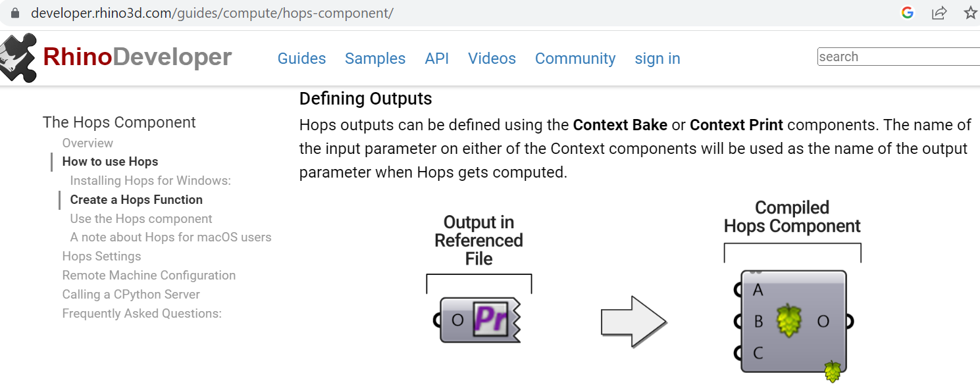This screenshot has height=392, width=980.
Task: Bookmark the page with the star icon
Action: pos(971,12)
